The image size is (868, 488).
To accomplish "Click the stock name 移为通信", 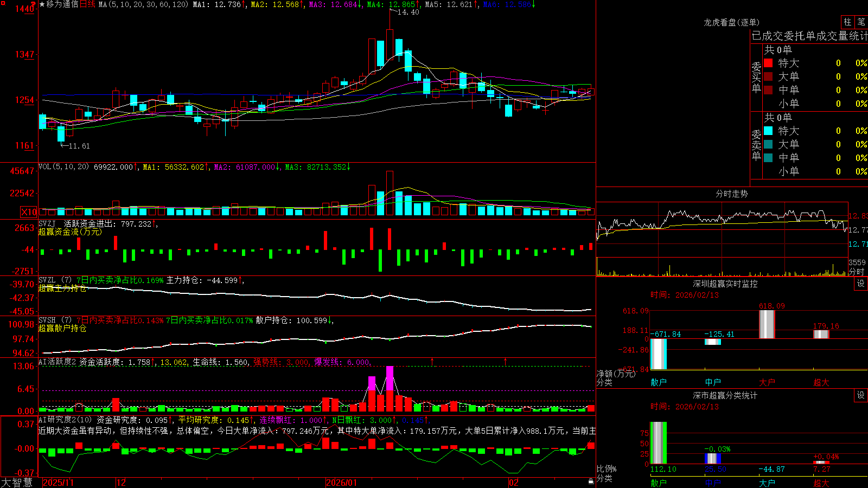I will (62, 4).
